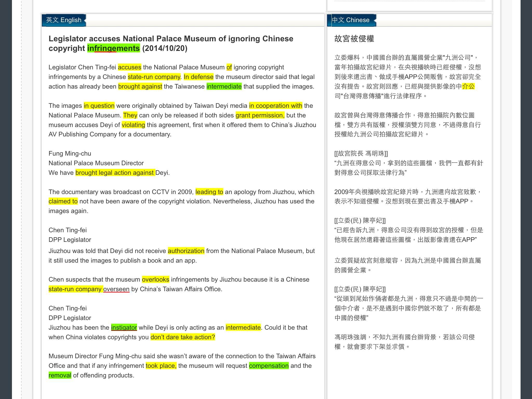Viewport: 532px width, 399px height.
Task: Click the highlighted phrase 'in question'
Action: tap(99, 106)
